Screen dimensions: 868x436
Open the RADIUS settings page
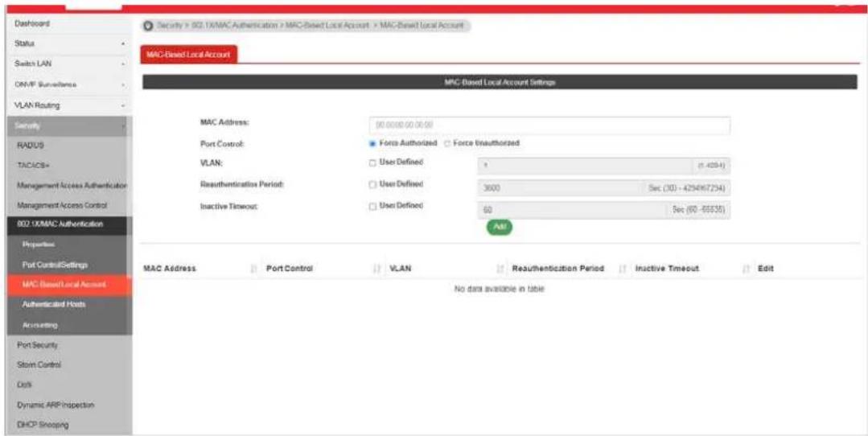[x=69, y=145]
